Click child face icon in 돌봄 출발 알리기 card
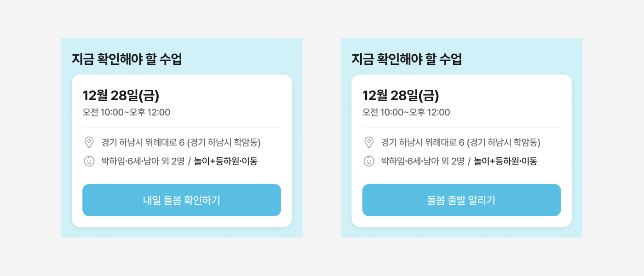Image resolution: width=644 pixels, height=276 pixels. (369, 161)
